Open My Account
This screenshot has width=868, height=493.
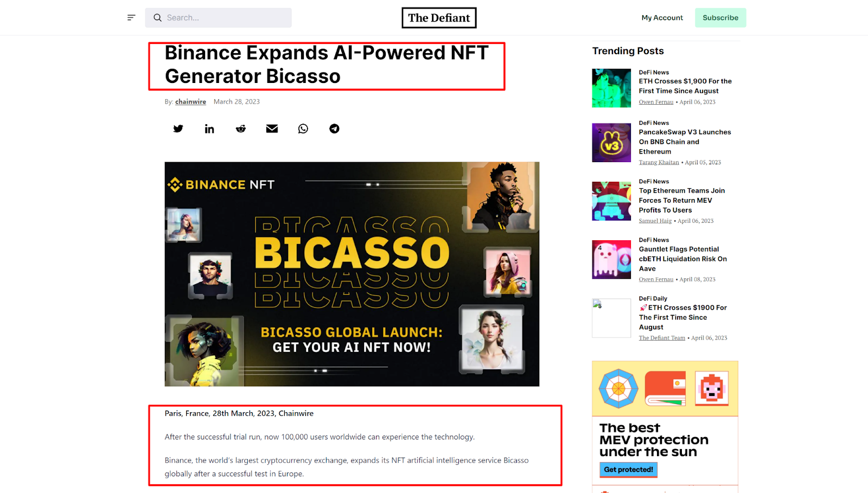point(662,18)
